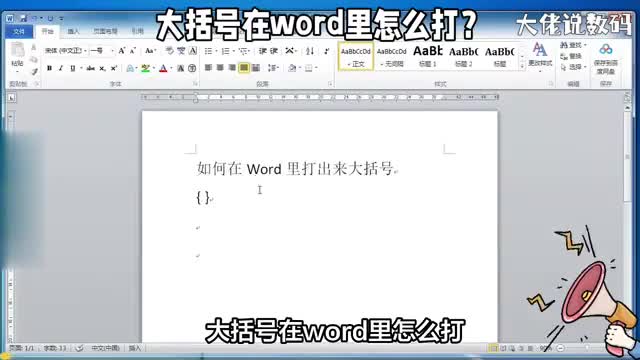Screen dimensions: 640x360
Task: Open the Font dialog launcher
Action: [195, 84]
